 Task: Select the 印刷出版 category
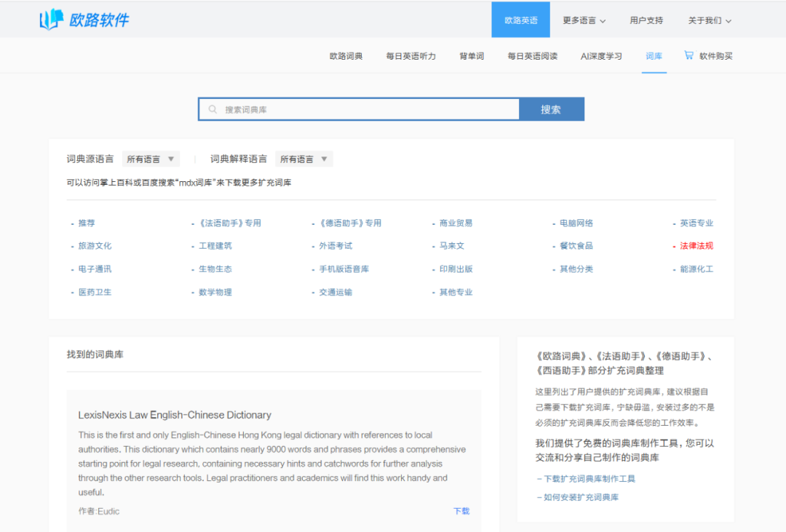[x=456, y=269]
